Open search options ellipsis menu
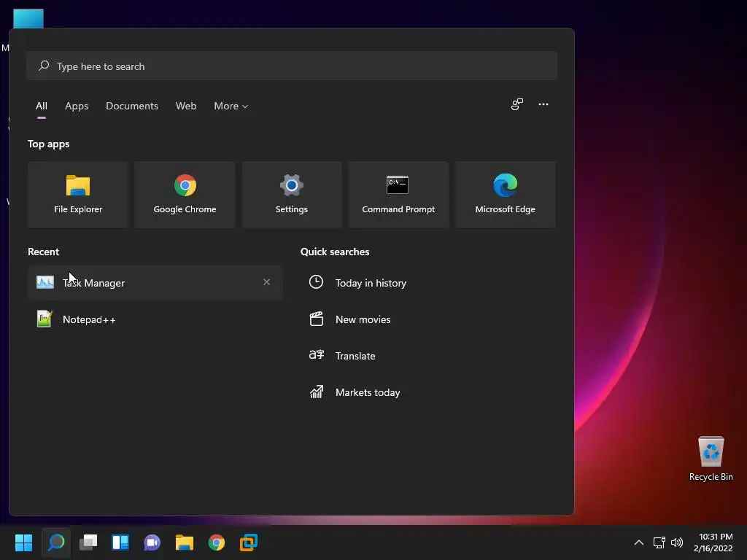This screenshot has width=747, height=560. click(543, 104)
